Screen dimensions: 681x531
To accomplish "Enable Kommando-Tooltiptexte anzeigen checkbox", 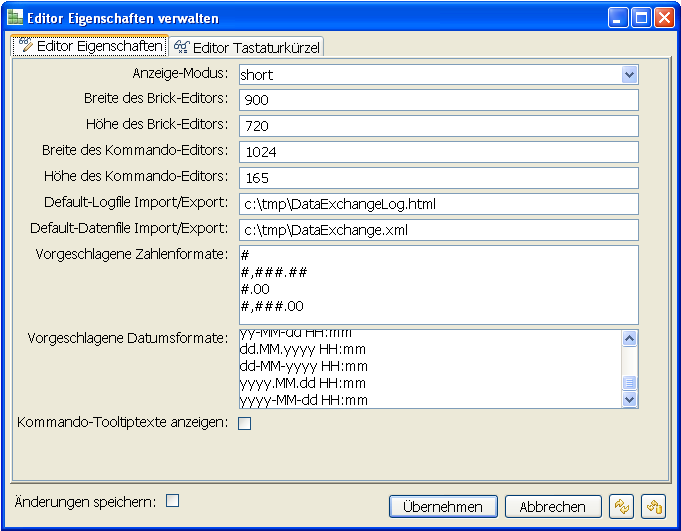I will 245,423.
